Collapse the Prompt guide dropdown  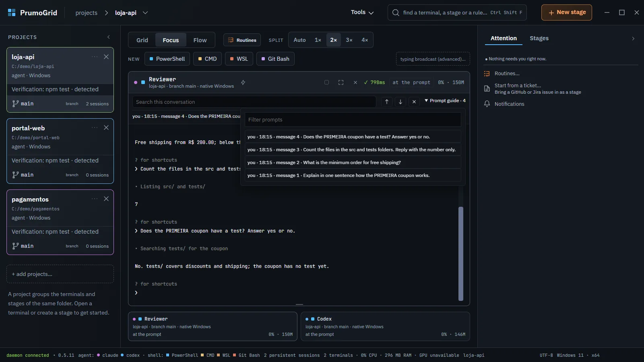[x=445, y=101]
